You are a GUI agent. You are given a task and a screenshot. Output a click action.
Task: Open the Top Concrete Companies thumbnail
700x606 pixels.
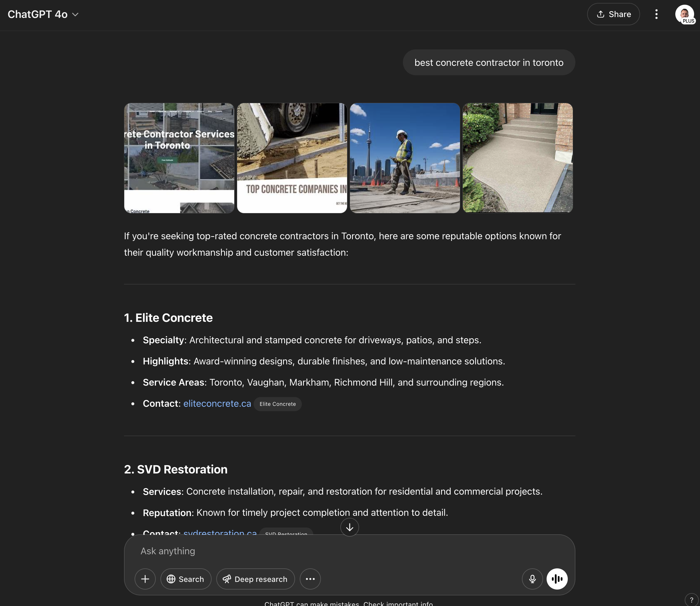(x=292, y=158)
